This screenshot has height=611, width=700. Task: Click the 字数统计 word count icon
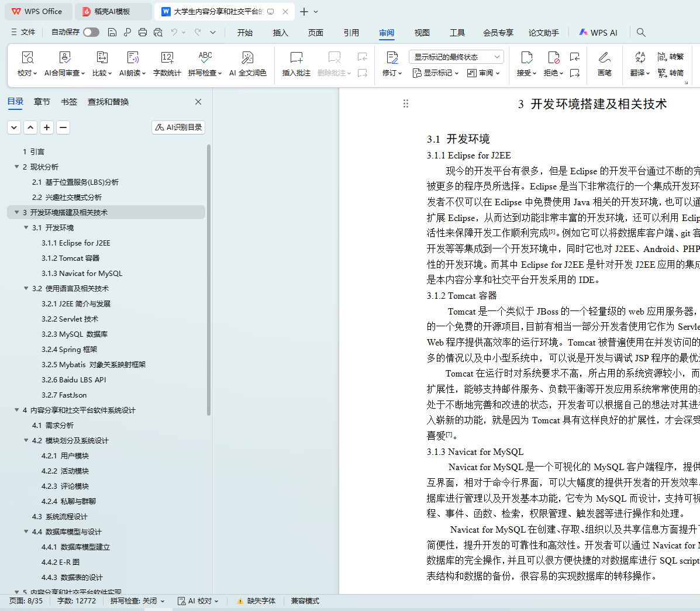[167, 58]
